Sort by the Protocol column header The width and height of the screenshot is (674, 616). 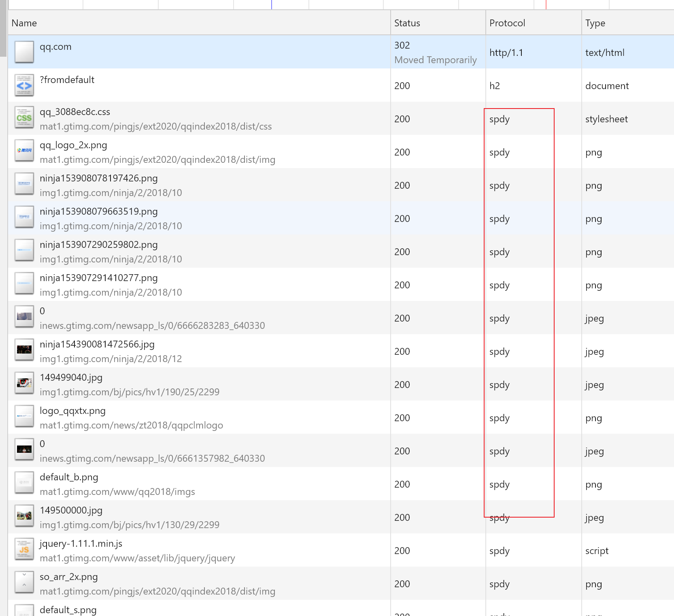pyautogui.click(x=507, y=23)
